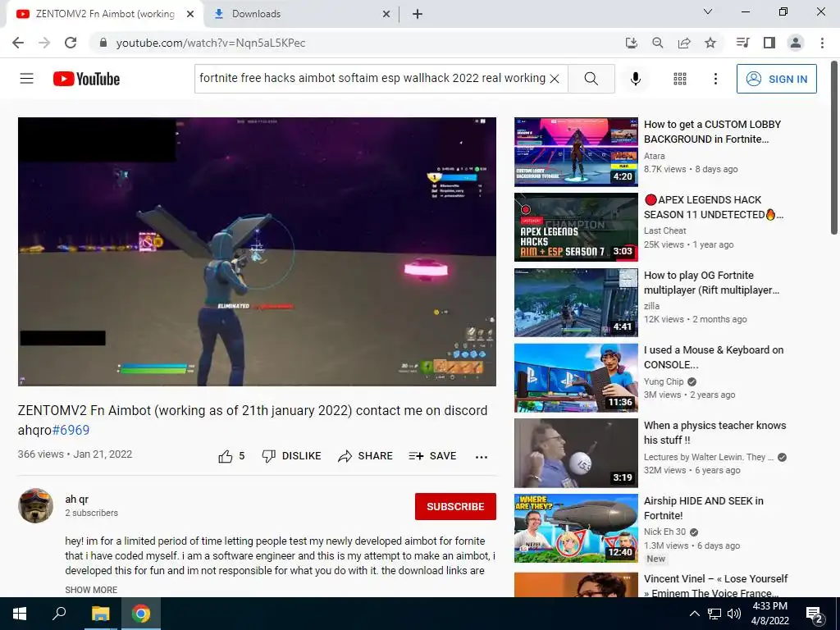Open volume control in system tray
840x630 pixels.
click(734, 614)
